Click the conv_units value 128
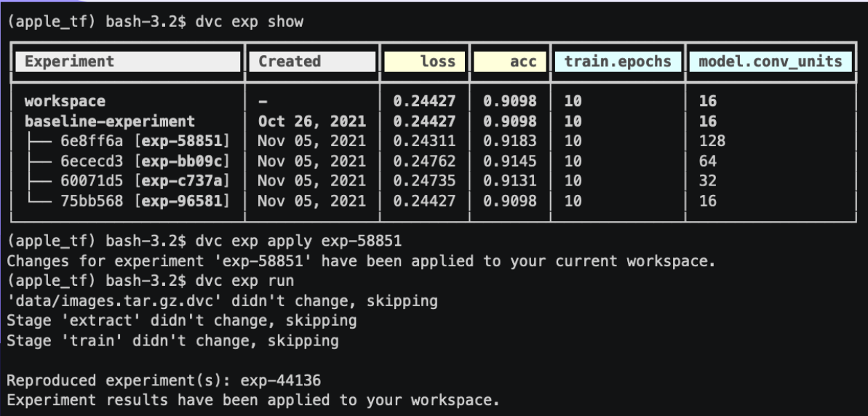 point(712,141)
